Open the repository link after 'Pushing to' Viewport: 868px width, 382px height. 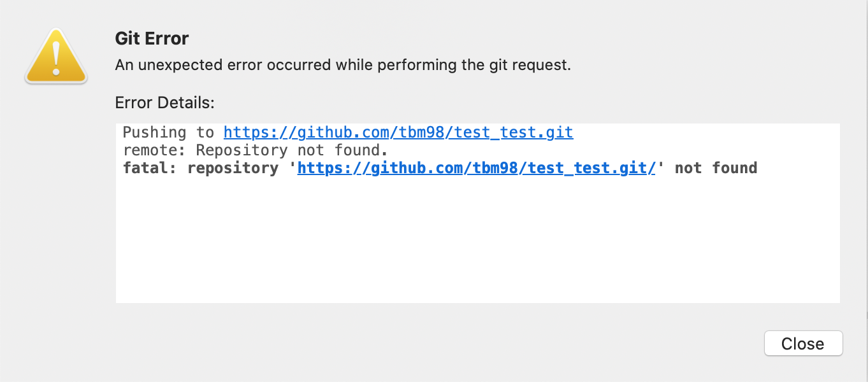point(398,132)
